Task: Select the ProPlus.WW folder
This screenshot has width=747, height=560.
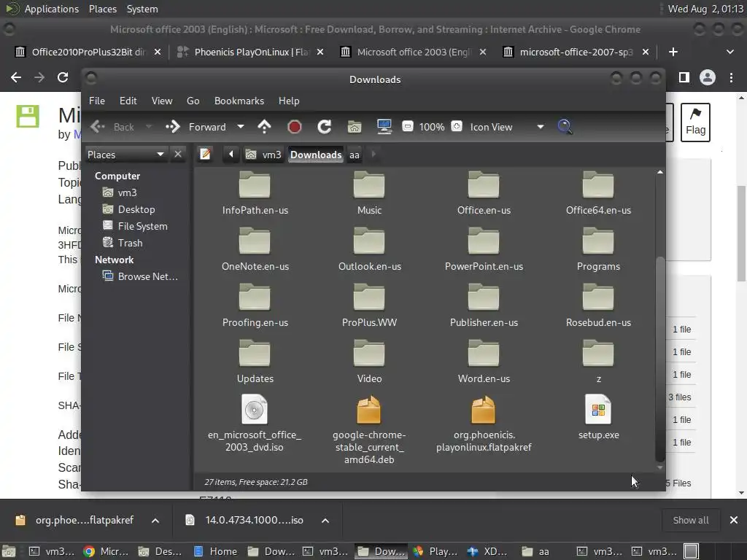Action: point(369,306)
